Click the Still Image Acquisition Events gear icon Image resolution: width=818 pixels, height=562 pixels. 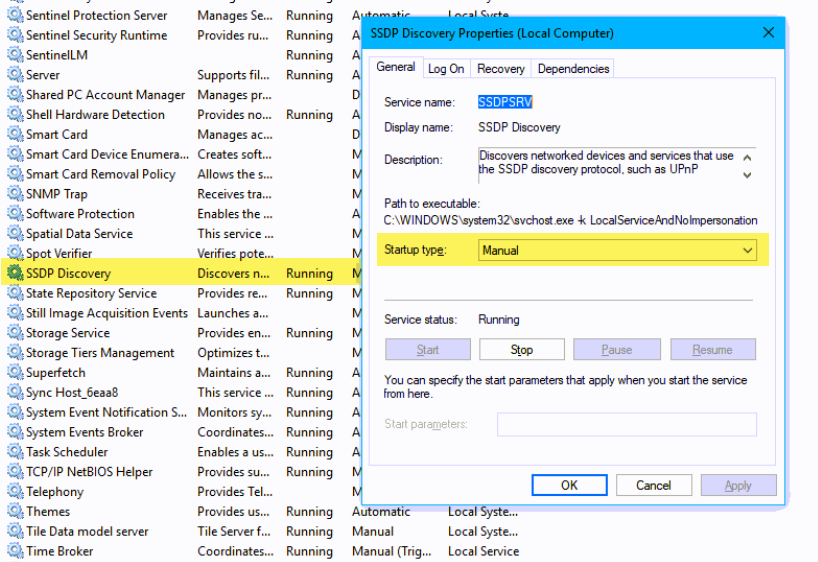point(15,313)
